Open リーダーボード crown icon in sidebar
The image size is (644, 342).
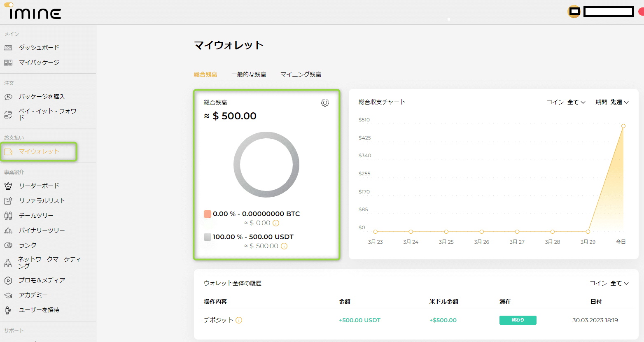[8, 186]
